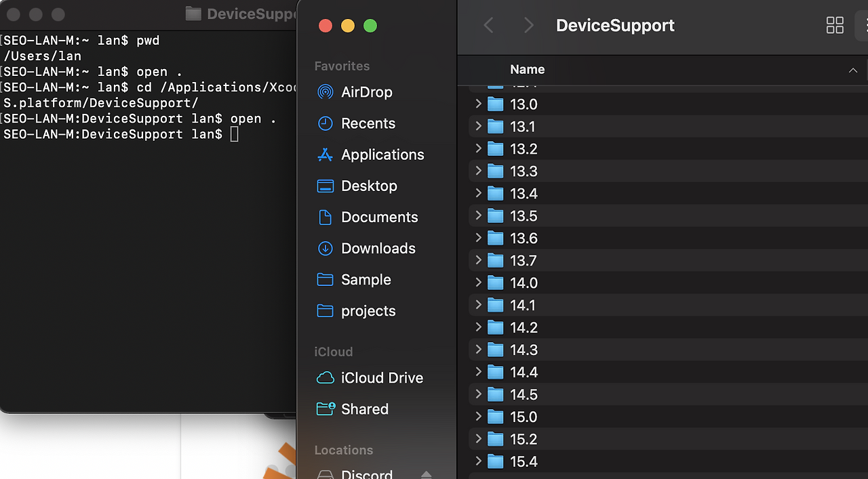
Task: Open Documents in Favorites
Action: 379,217
